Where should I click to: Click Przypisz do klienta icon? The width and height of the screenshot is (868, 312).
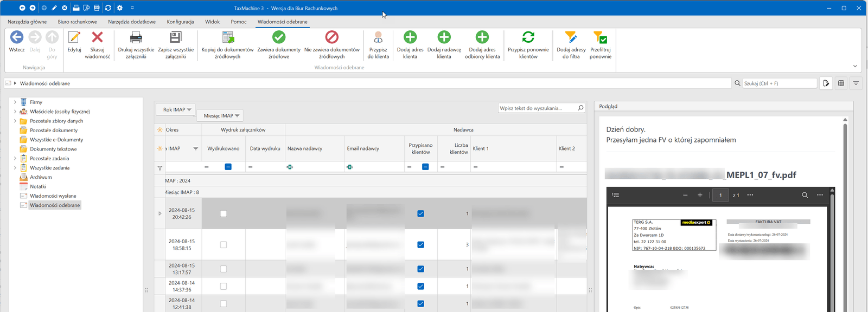coord(378,37)
